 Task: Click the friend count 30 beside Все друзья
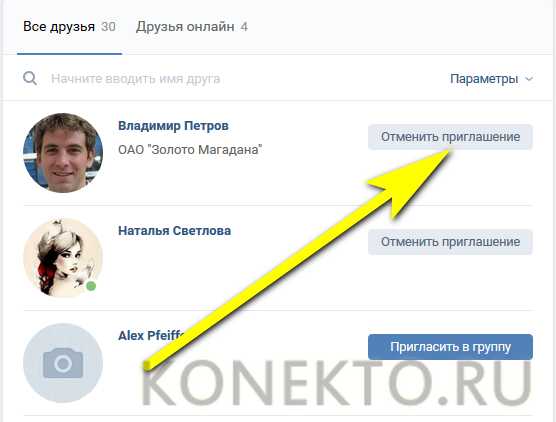point(108,27)
